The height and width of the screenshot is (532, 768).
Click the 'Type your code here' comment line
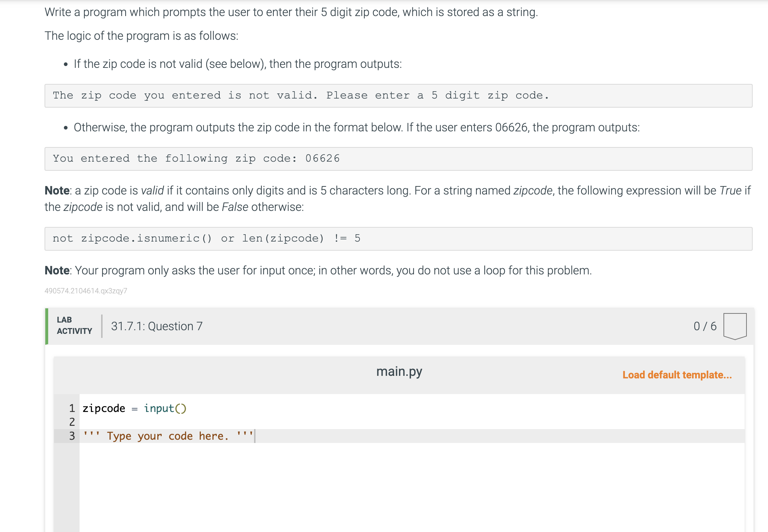(168, 436)
